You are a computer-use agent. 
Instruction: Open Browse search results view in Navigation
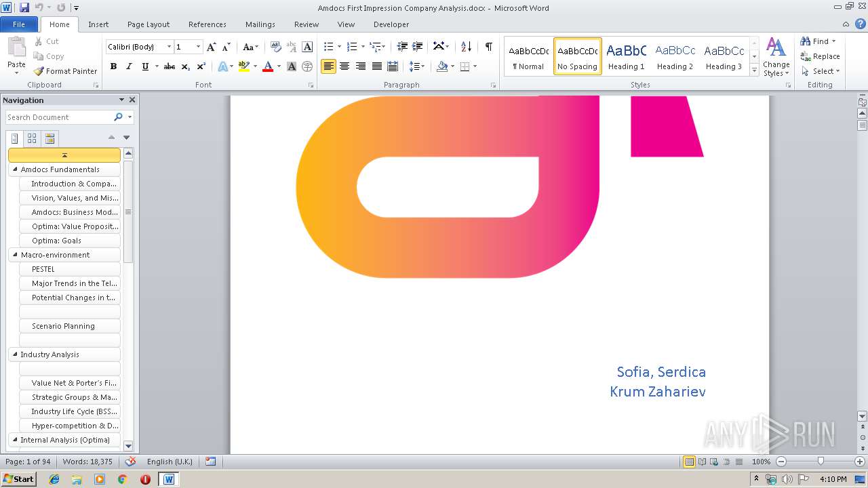point(50,138)
